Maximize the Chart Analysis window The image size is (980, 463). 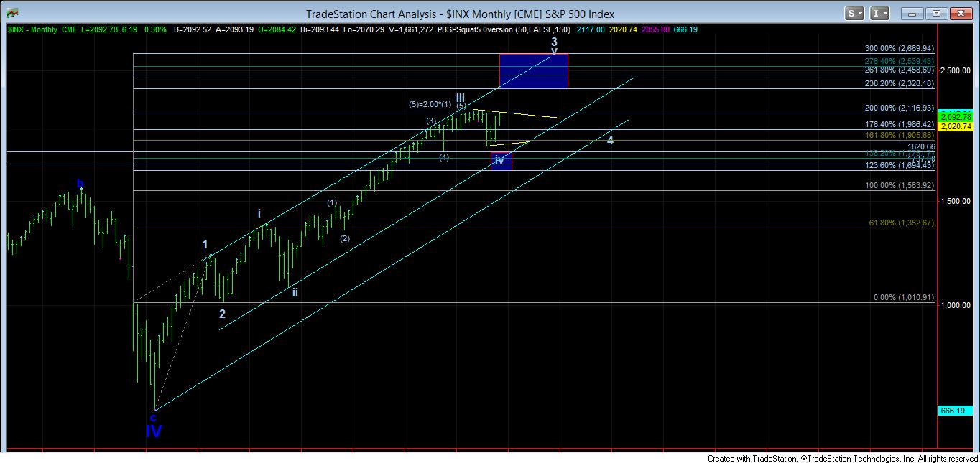935,13
